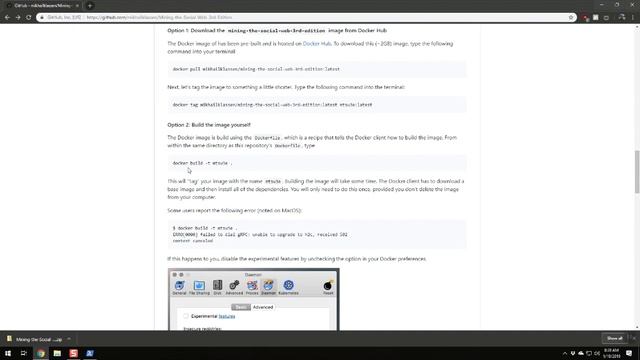Click the rectangle extension icon in toolbar
This screenshot has height=360, width=640.
(607, 18)
